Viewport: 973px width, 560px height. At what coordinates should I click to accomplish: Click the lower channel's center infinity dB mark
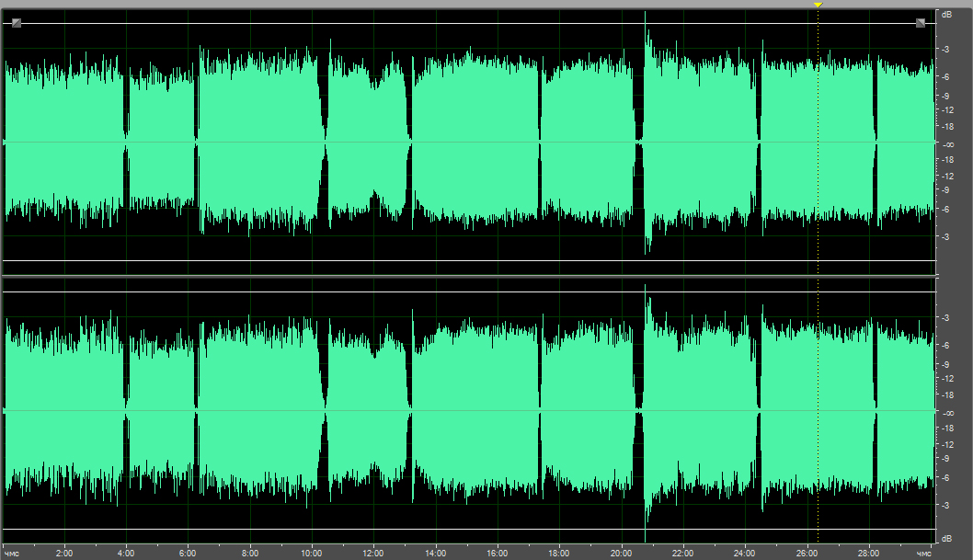tap(946, 412)
